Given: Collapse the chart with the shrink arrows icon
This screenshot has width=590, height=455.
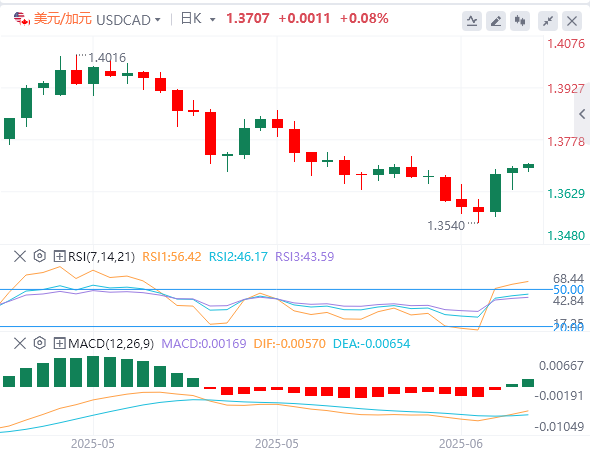Looking at the screenshot, I should point(548,21).
